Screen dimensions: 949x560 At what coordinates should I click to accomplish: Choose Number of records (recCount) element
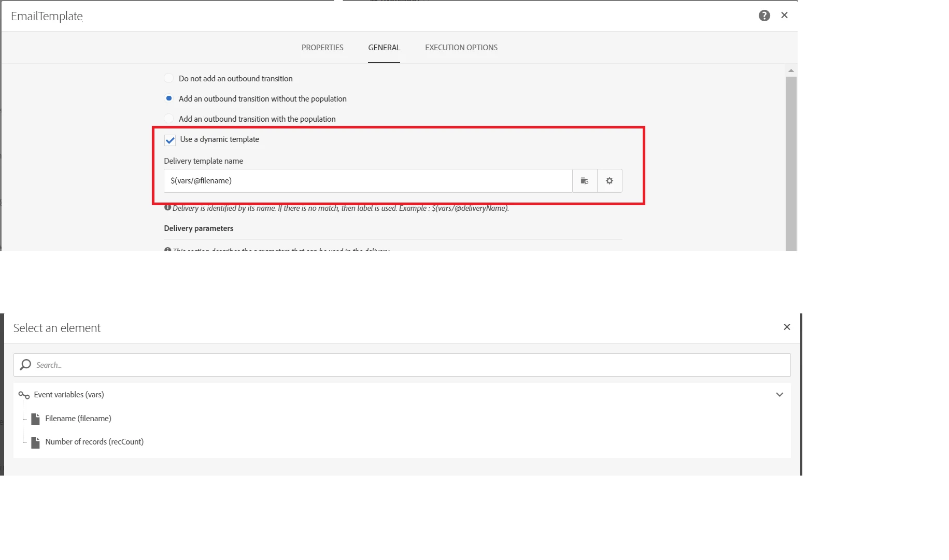tap(94, 442)
